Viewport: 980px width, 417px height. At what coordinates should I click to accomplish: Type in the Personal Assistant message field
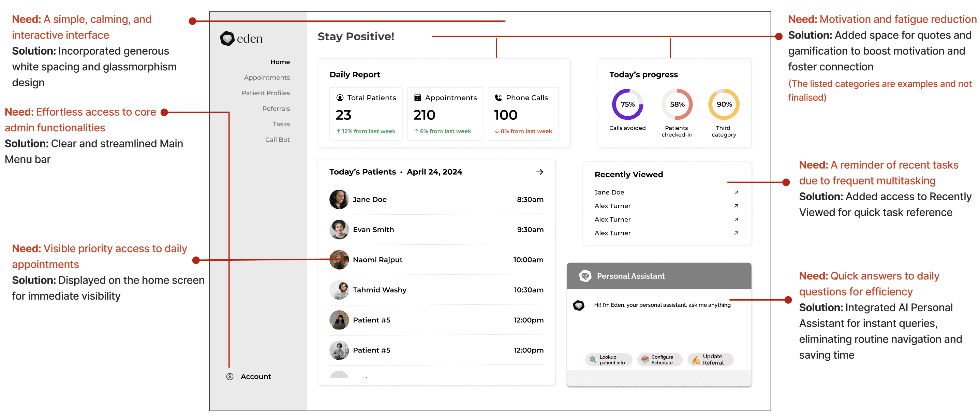pyautogui.click(x=659, y=378)
